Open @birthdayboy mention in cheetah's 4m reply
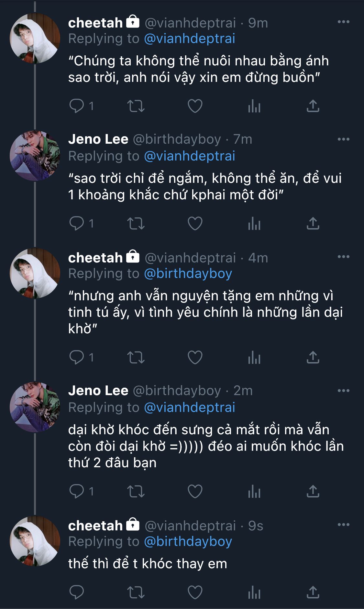This screenshot has height=609, width=364. pos(188,274)
